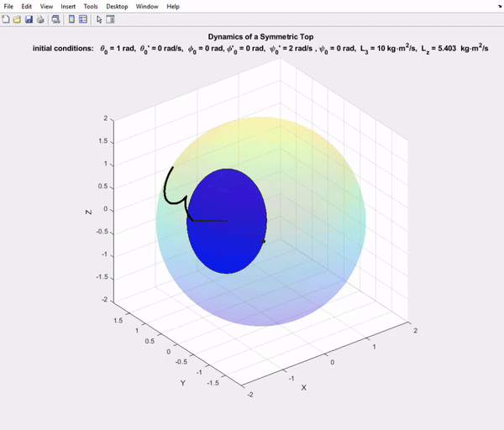Image resolution: width=504 pixels, height=430 pixels.
Task: Open the Help menu
Action: pos(173,7)
